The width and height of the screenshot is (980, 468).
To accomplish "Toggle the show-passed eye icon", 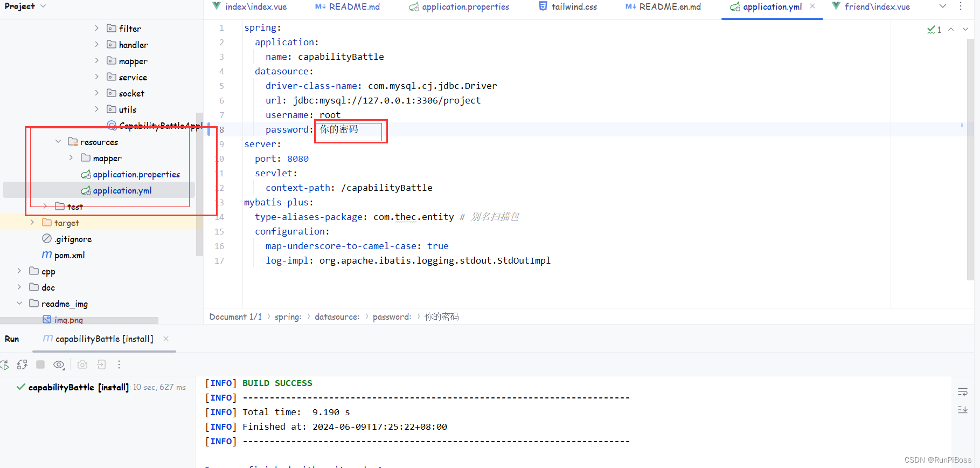I will [59, 365].
